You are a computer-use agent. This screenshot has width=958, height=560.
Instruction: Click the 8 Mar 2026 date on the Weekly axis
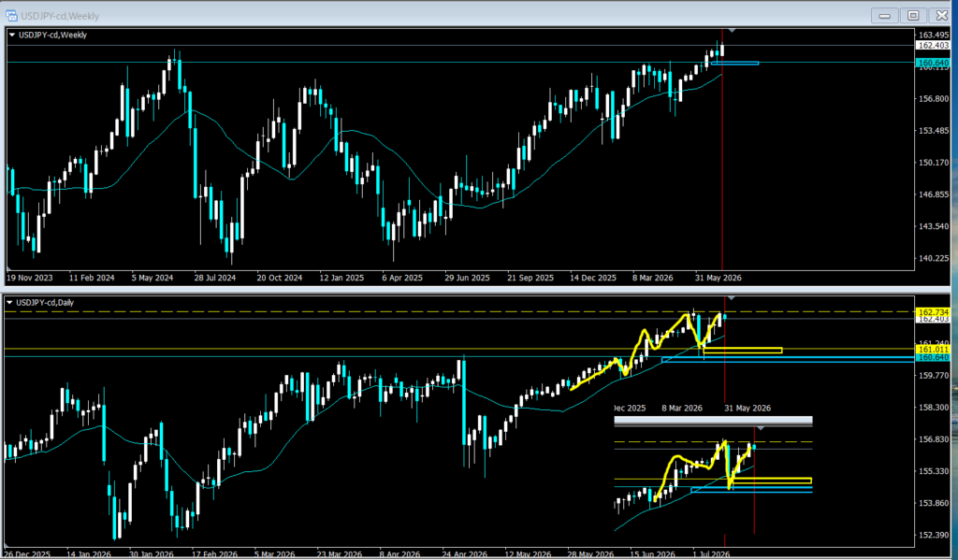pos(652,278)
